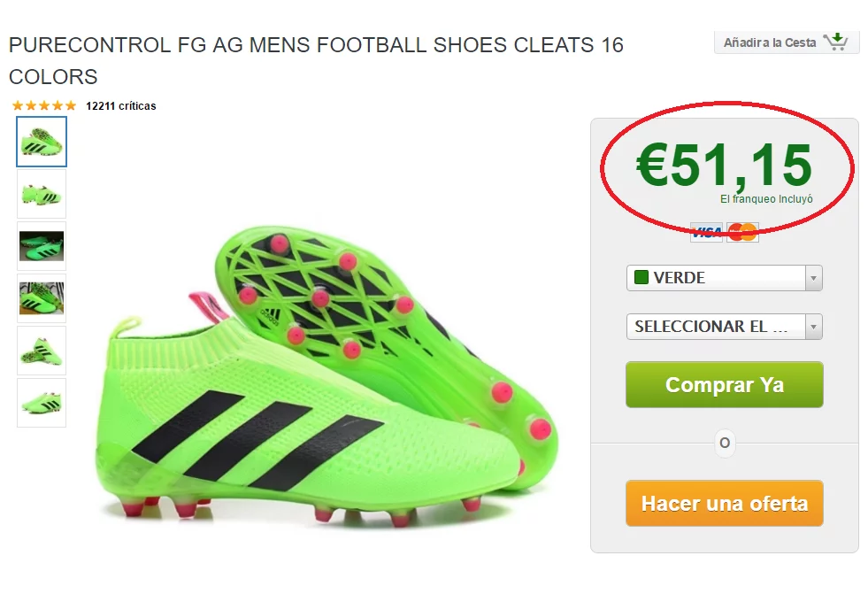Select the sixth bottom shoe thumbnail
The image size is (868, 602).
click(42, 403)
